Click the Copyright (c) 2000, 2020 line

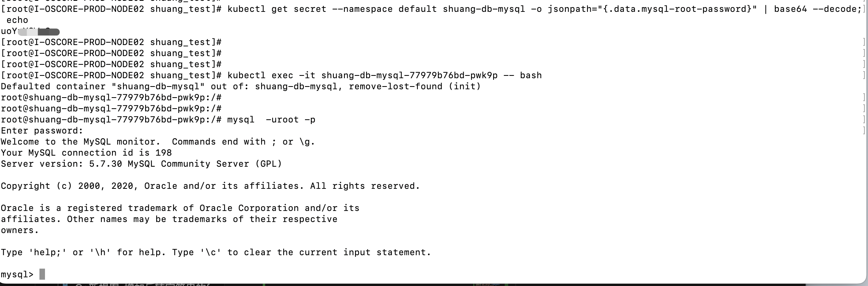210,186
